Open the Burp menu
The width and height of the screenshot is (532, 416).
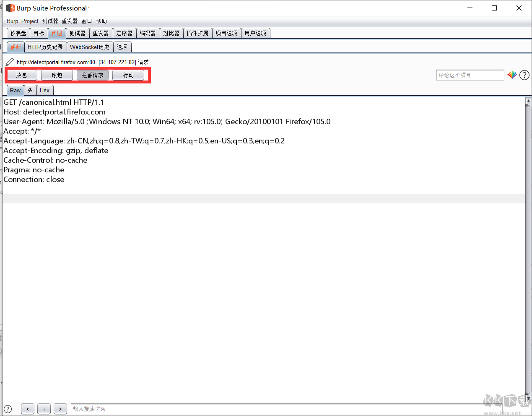point(12,21)
